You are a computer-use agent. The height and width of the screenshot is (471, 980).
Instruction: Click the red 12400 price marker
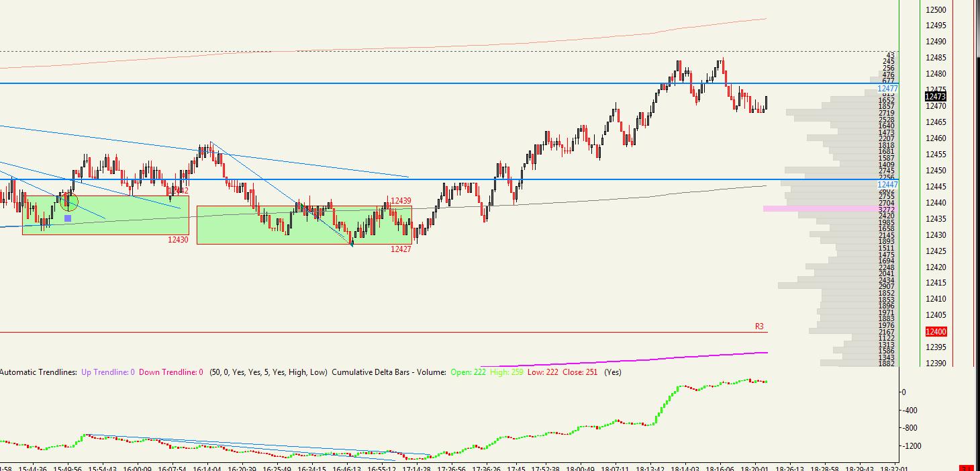(936, 332)
